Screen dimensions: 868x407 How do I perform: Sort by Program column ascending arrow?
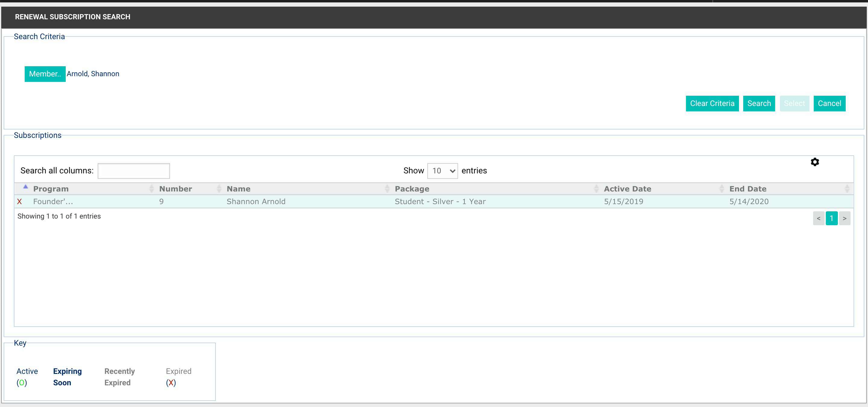click(25, 187)
